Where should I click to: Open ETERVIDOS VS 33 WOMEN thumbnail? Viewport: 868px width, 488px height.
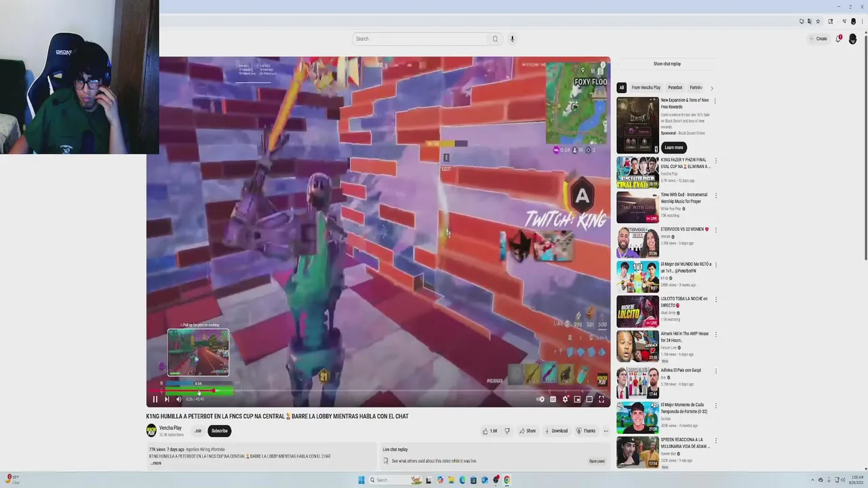(x=637, y=242)
